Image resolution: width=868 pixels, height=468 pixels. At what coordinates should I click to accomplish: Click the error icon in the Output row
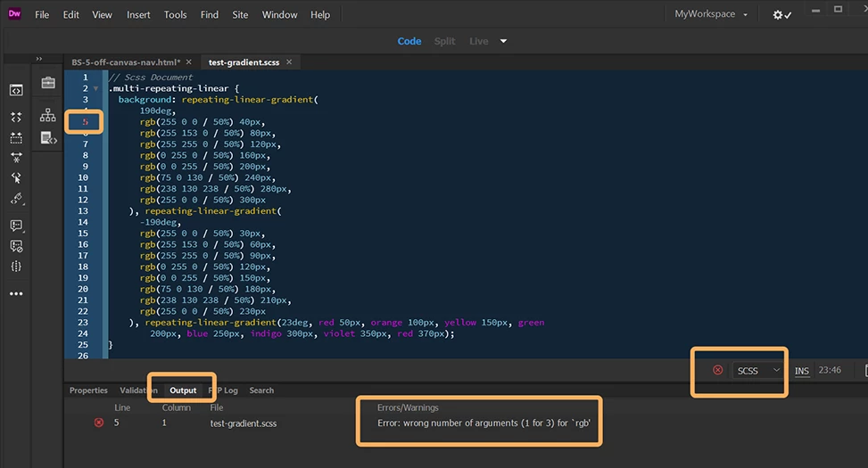coord(98,423)
